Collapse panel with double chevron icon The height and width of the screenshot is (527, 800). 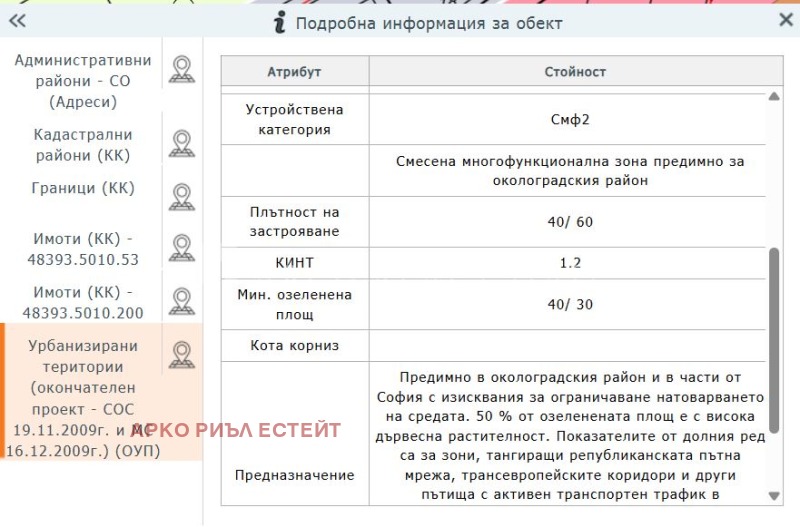[17, 22]
